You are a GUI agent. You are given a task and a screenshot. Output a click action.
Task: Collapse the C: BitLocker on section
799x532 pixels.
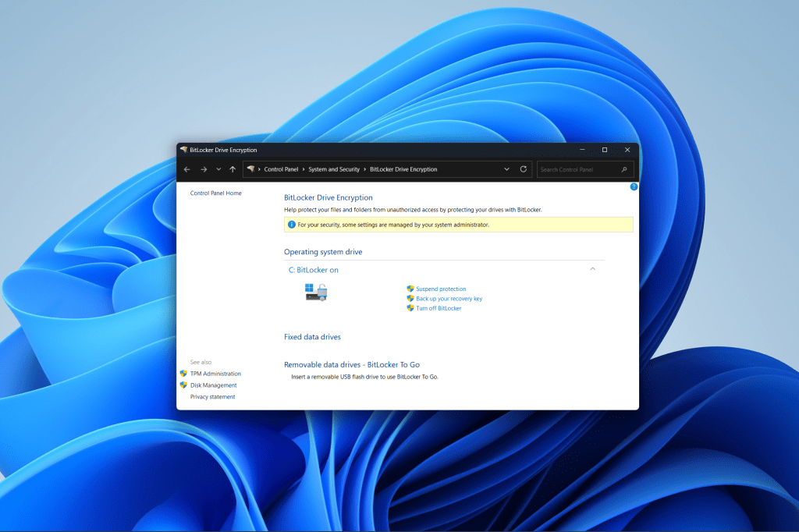pyautogui.click(x=593, y=269)
